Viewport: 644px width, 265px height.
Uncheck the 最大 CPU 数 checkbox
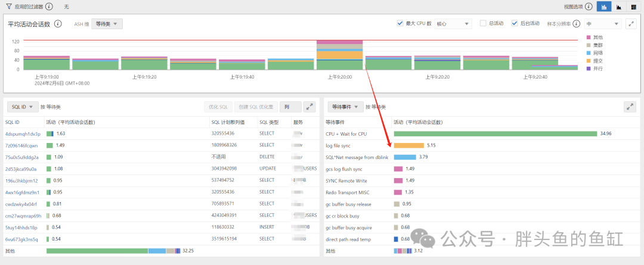(400, 23)
